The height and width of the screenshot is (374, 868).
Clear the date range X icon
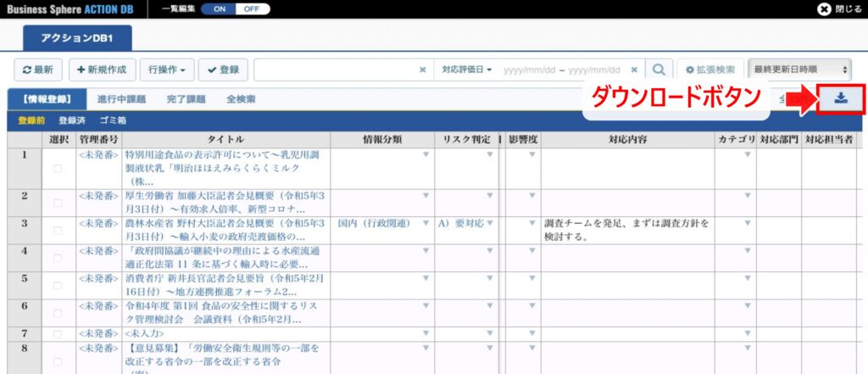pyautogui.click(x=635, y=70)
